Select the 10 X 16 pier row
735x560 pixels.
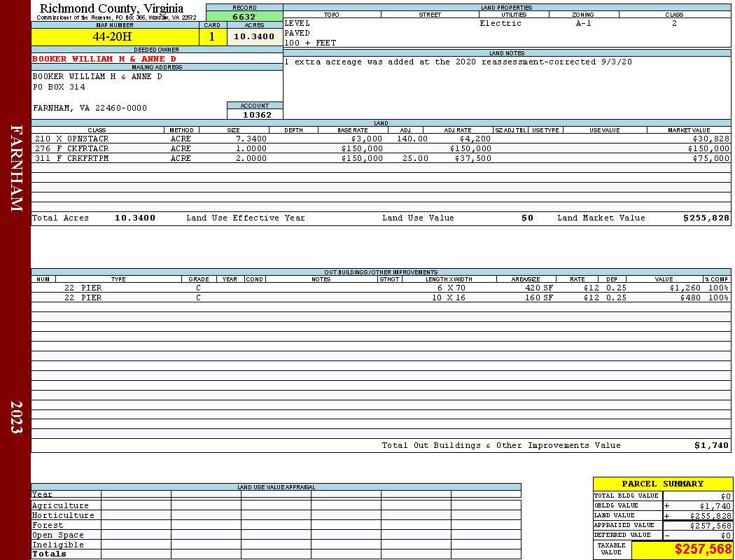click(381, 297)
